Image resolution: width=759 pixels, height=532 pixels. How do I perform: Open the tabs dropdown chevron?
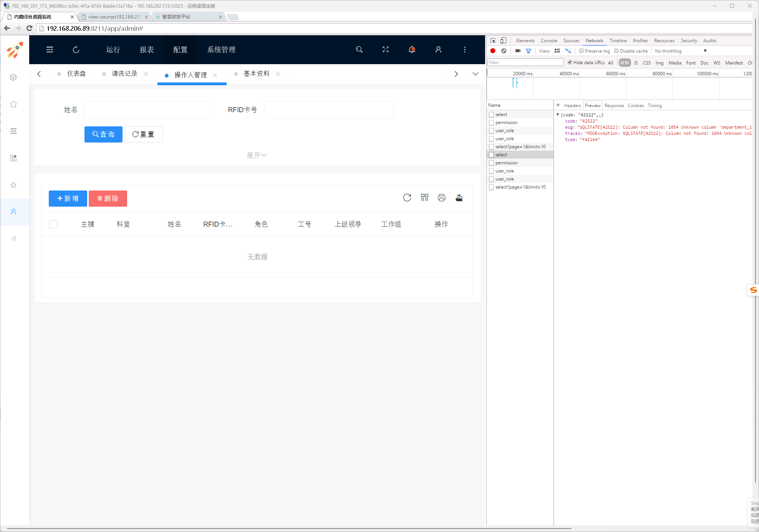(476, 74)
